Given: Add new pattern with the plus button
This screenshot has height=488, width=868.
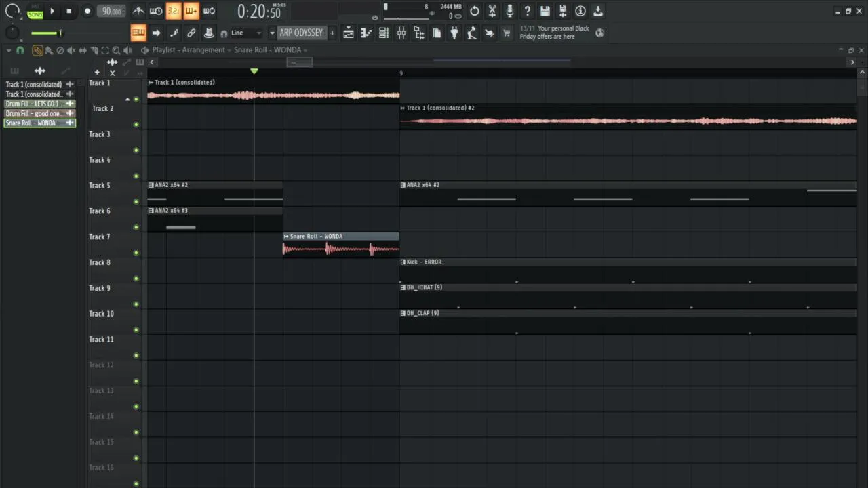Looking at the screenshot, I should pyautogui.click(x=332, y=33).
